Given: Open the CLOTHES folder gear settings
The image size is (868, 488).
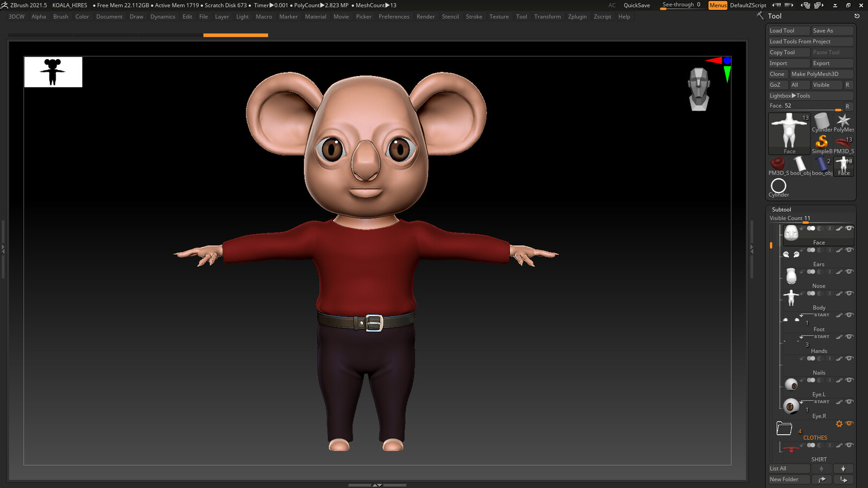Looking at the screenshot, I should coord(839,423).
